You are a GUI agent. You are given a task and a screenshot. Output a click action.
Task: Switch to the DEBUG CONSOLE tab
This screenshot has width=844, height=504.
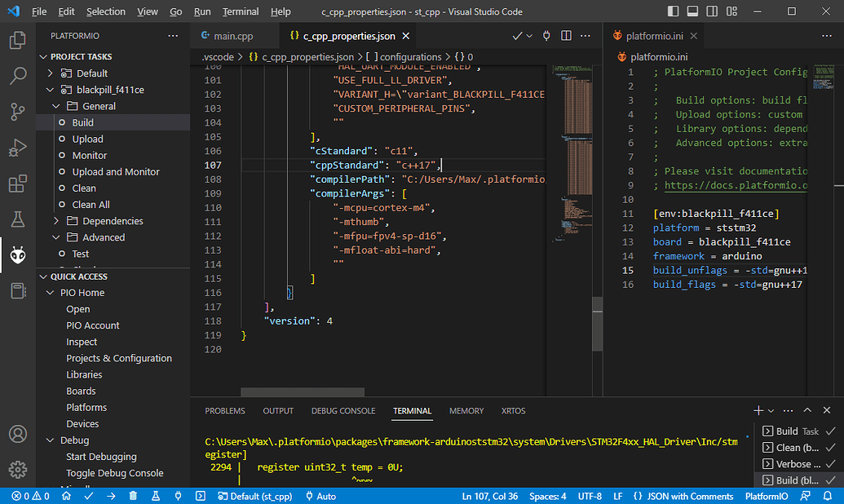coord(343,411)
